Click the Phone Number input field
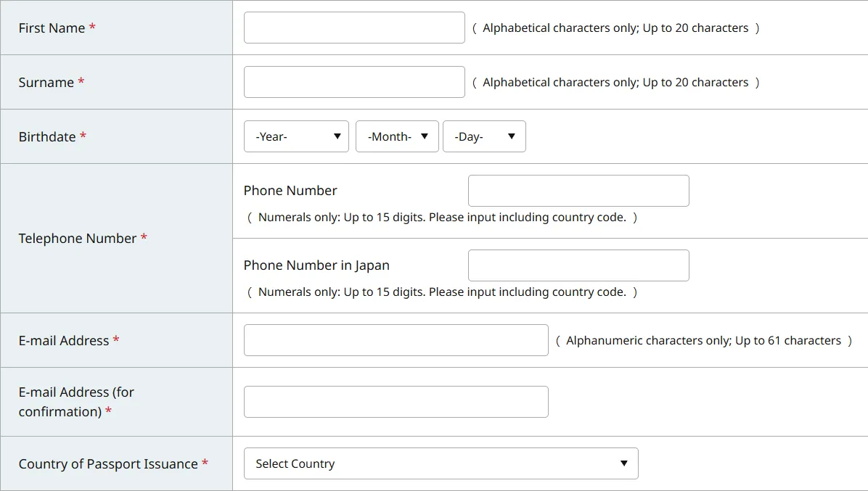 click(x=578, y=191)
